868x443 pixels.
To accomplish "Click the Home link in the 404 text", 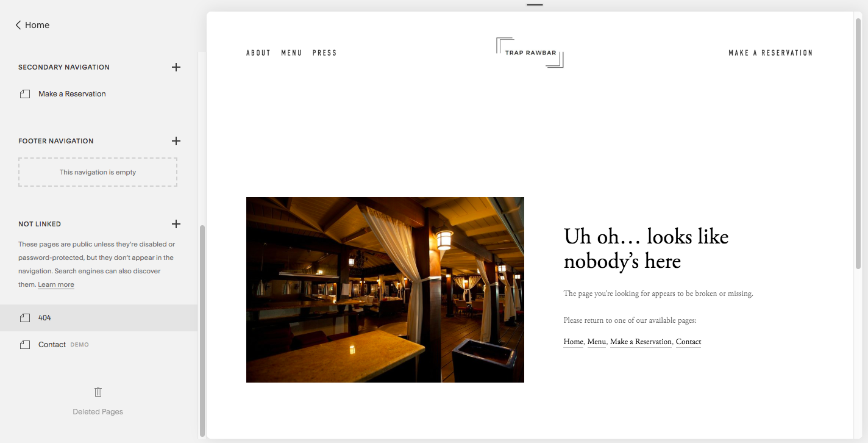I will (572, 342).
